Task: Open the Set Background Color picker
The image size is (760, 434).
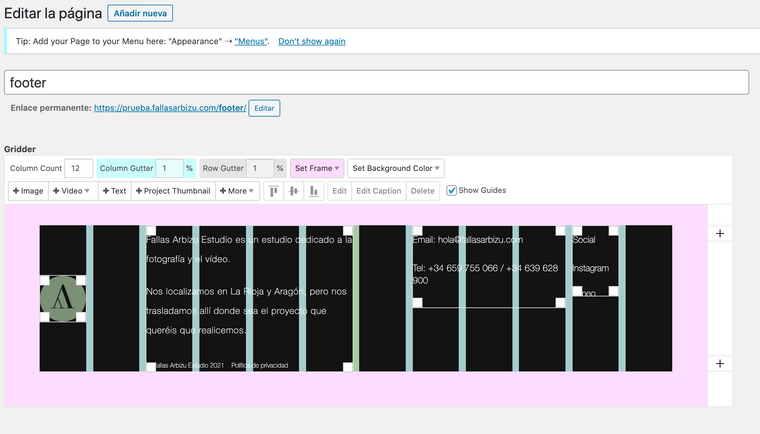Action: 396,169
